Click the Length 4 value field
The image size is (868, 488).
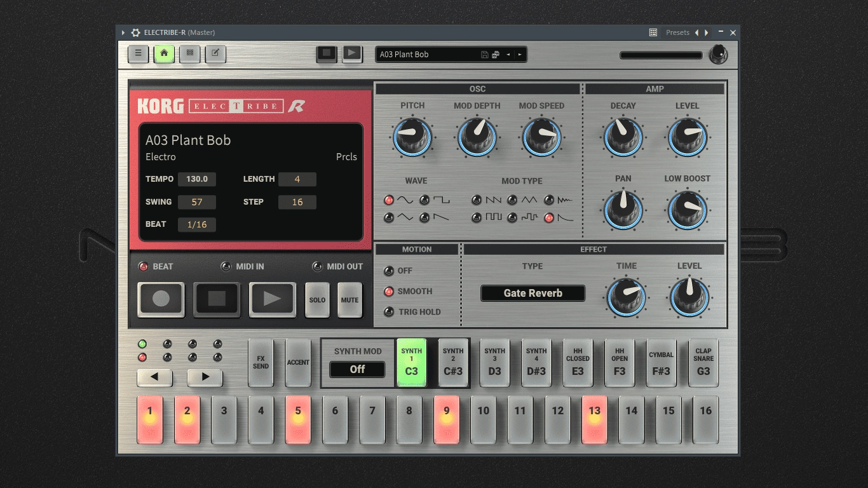click(x=297, y=179)
